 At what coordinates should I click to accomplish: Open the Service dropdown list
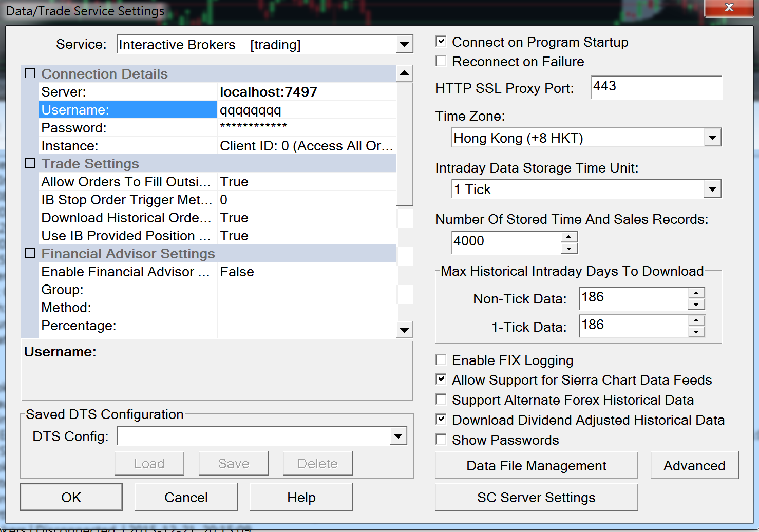point(405,44)
